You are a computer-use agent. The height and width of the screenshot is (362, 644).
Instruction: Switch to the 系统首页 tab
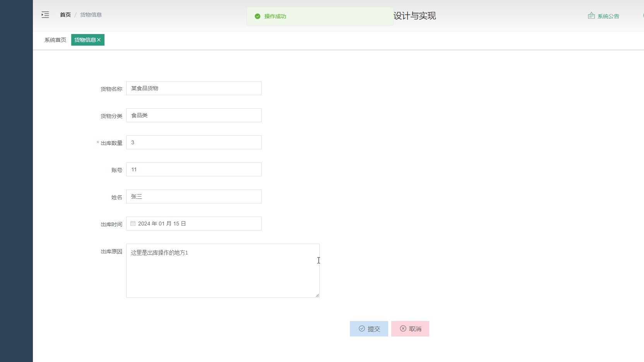pyautogui.click(x=55, y=40)
